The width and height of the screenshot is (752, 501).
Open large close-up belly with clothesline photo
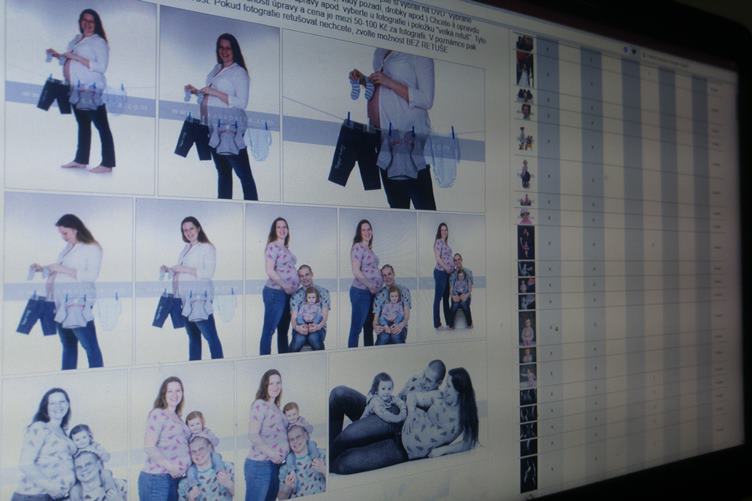385,121
